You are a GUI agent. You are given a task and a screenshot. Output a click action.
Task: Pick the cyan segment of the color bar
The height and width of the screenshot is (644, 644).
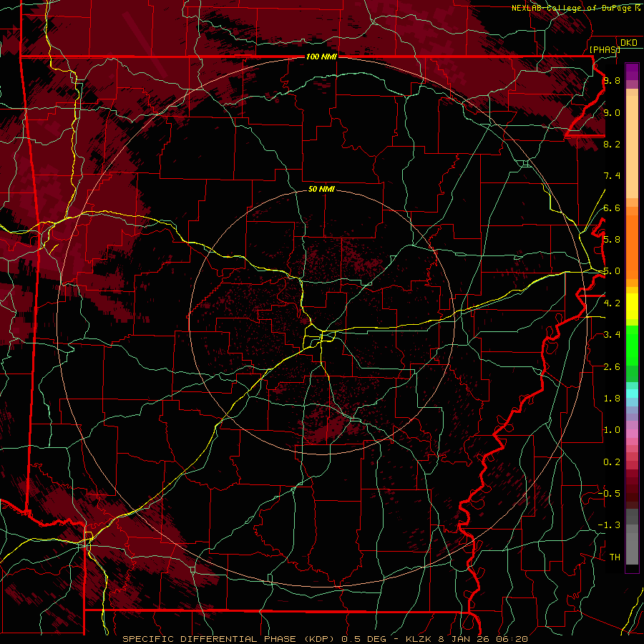pos(632,394)
